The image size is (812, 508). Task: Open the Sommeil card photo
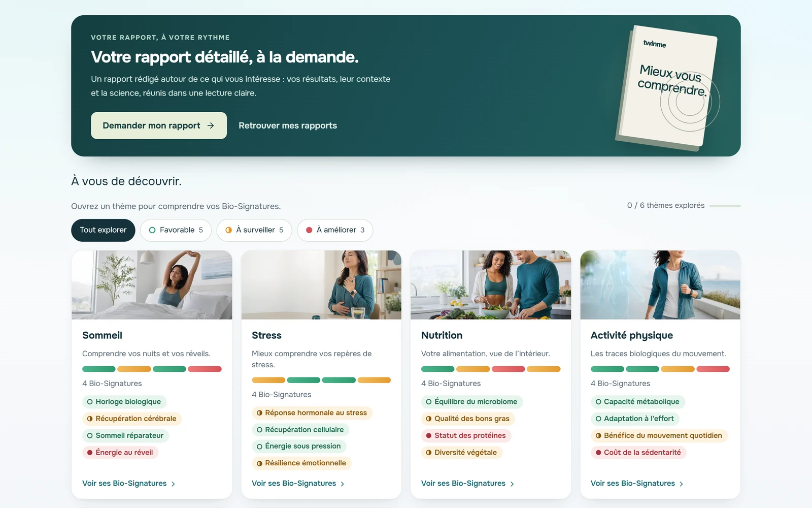pyautogui.click(x=152, y=285)
